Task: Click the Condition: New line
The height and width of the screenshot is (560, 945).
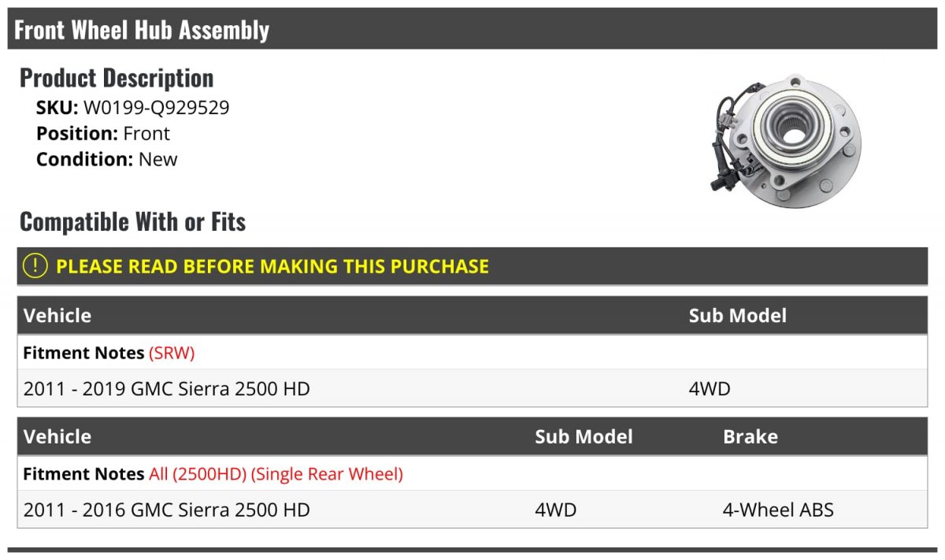Action: point(107,159)
